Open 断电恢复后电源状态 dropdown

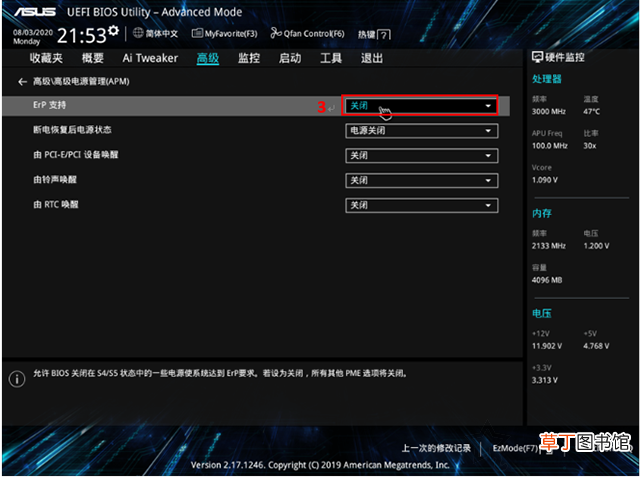point(421,131)
